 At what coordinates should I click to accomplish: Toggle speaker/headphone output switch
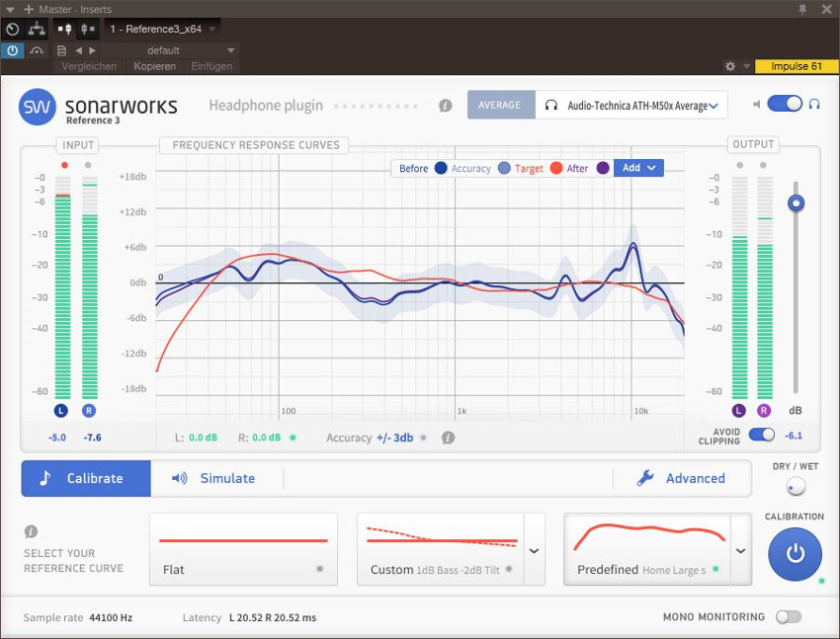pyautogui.click(x=785, y=104)
